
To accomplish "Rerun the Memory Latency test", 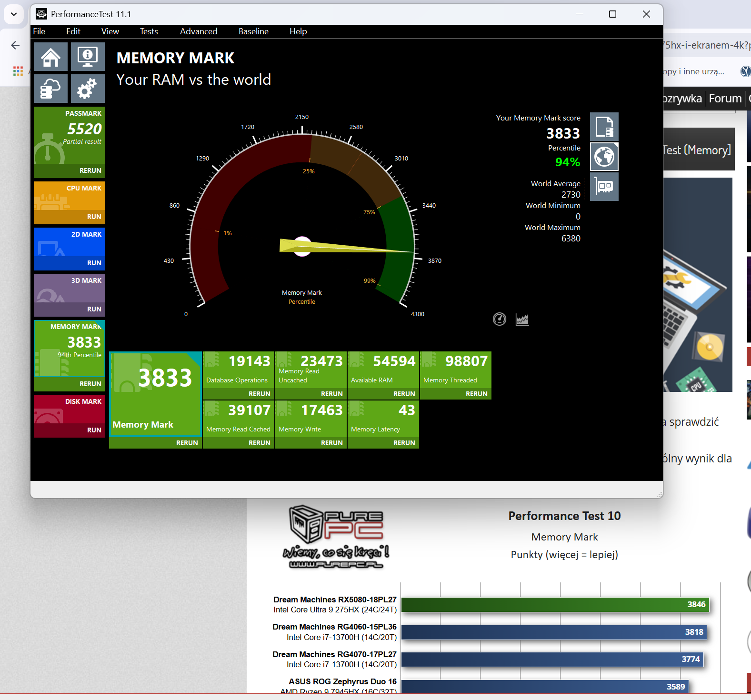I will 404,443.
